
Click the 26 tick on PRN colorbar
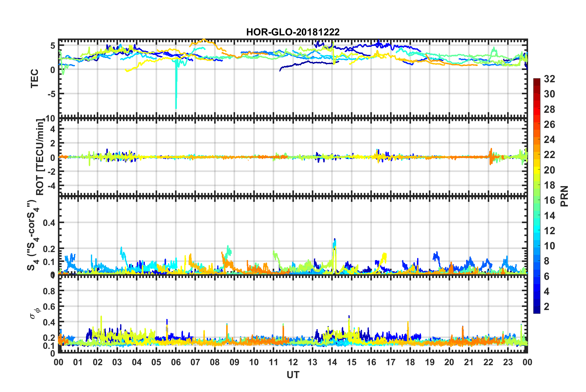tap(549, 125)
